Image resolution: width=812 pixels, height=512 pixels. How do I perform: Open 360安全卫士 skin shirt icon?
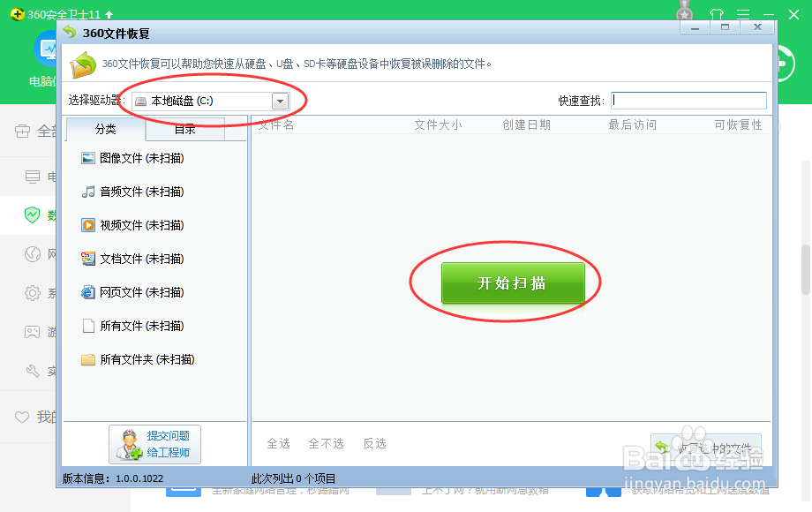716,14
